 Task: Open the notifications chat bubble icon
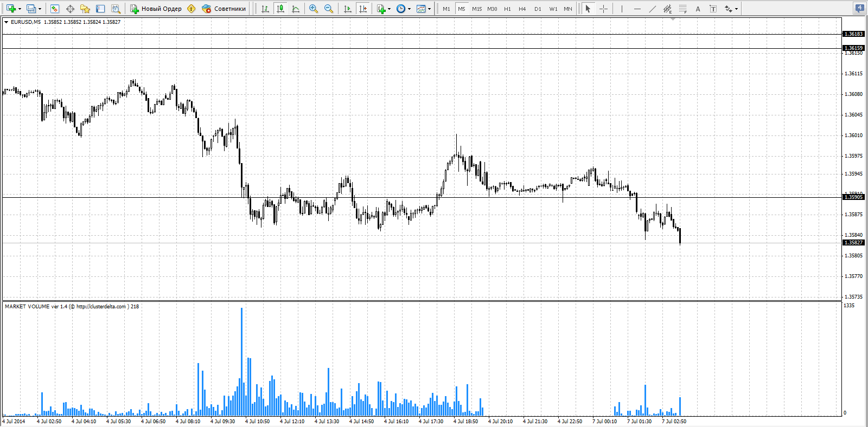click(x=859, y=8)
